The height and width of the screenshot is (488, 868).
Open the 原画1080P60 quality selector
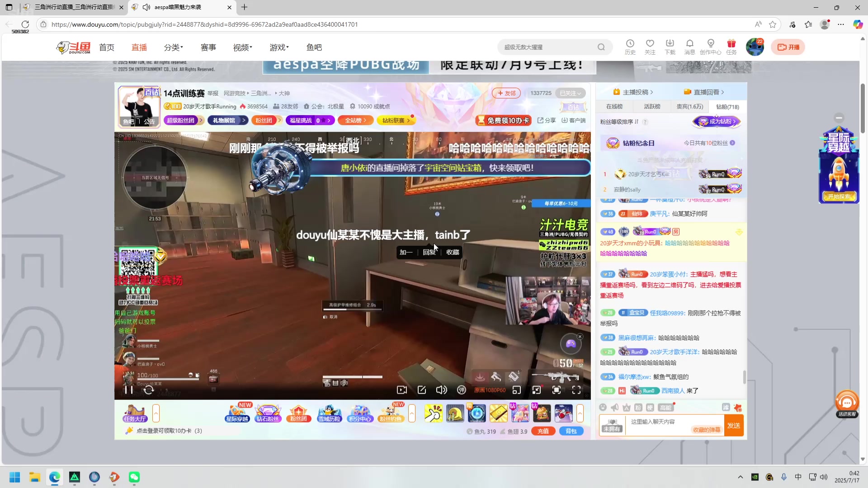[x=490, y=390]
